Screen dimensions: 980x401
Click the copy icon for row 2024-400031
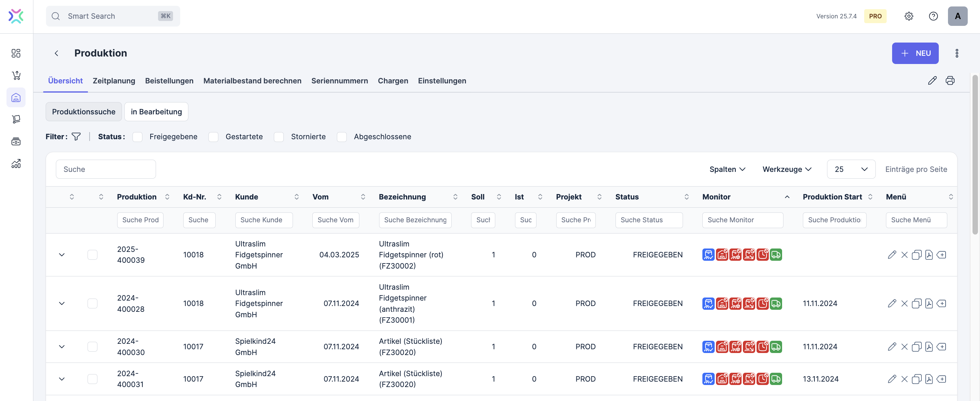pos(916,379)
